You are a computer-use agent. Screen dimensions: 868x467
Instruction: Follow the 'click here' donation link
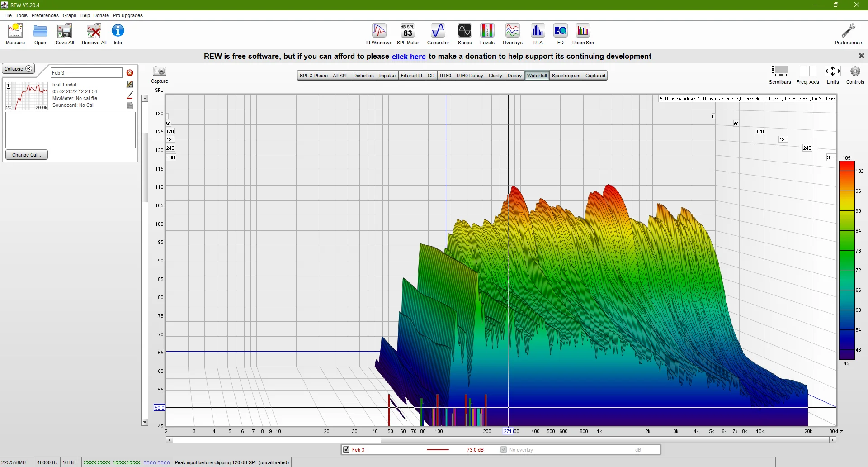[x=409, y=57]
